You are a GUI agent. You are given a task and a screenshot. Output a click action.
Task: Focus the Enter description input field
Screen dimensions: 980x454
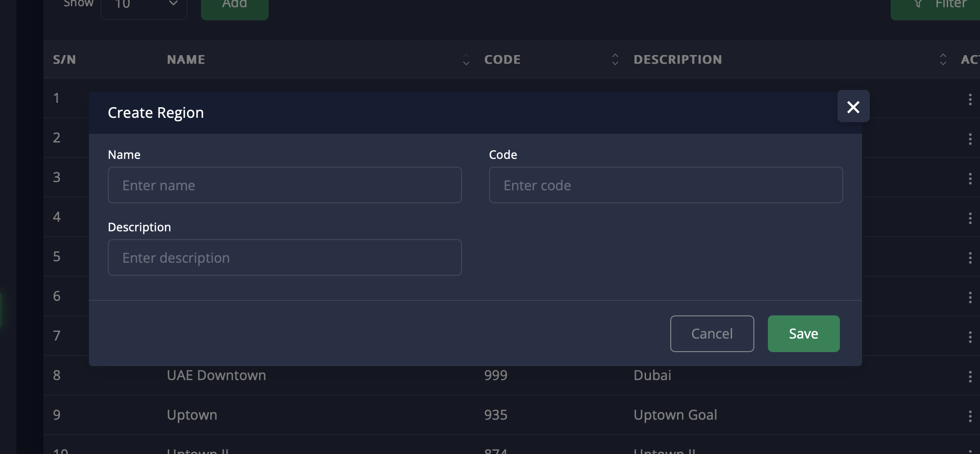point(285,257)
